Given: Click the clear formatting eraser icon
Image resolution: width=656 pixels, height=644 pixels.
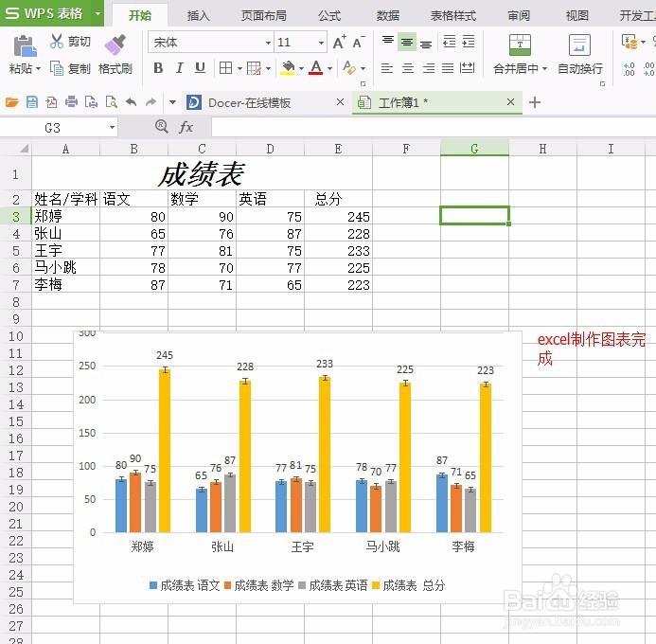Looking at the screenshot, I should pyautogui.click(x=349, y=67).
